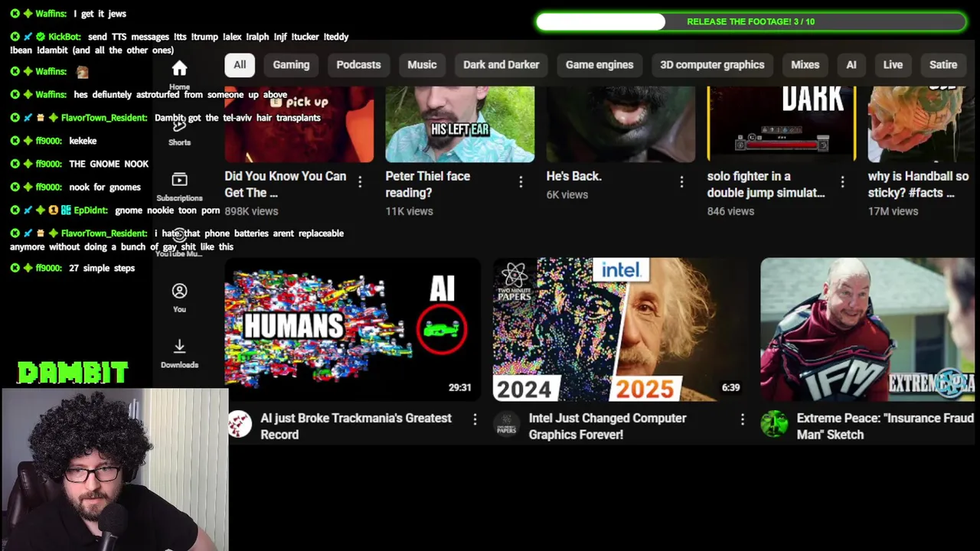Open 'He's Back.' short title
Viewport: 980px width, 551px height.
click(573, 176)
